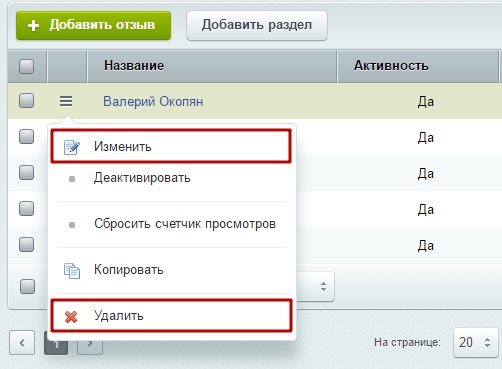Click the red cross icon beside Удалить
The height and width of the screenshot is (369, 502).
(71, 317)
